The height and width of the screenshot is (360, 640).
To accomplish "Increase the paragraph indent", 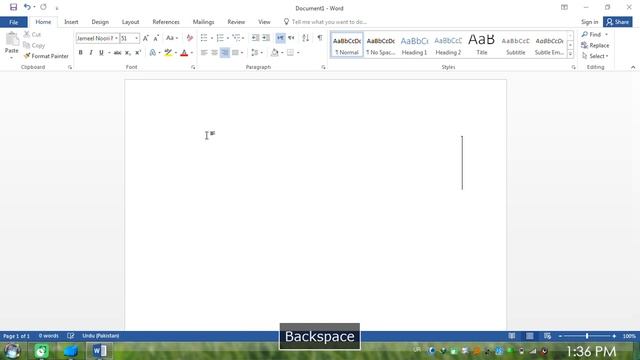I will tap(266, 38).
